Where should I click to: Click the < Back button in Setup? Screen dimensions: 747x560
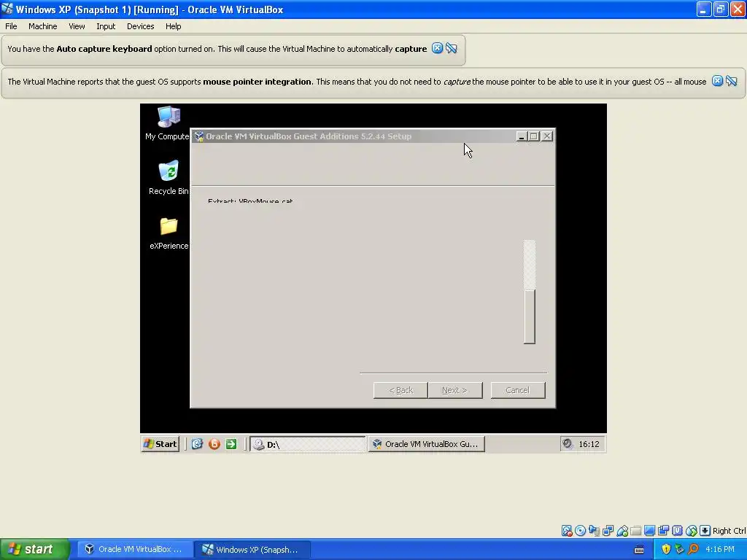[x=400, y=390]
